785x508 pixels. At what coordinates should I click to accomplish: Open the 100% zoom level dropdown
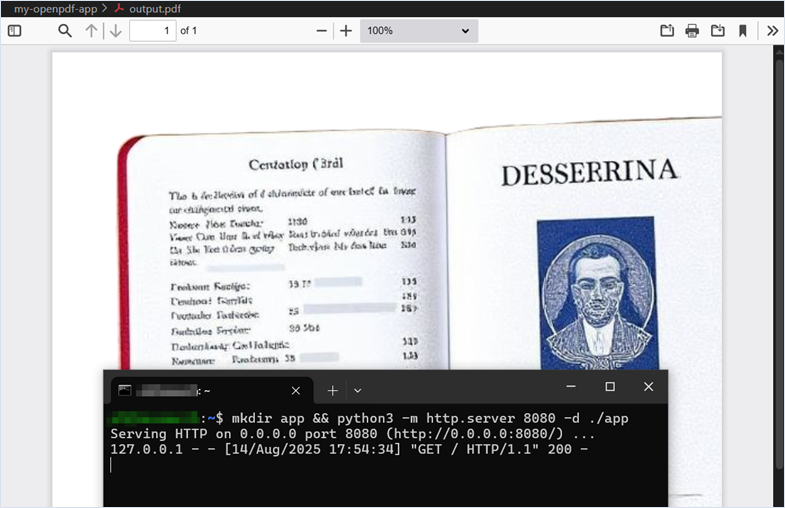tap(418, 31)
